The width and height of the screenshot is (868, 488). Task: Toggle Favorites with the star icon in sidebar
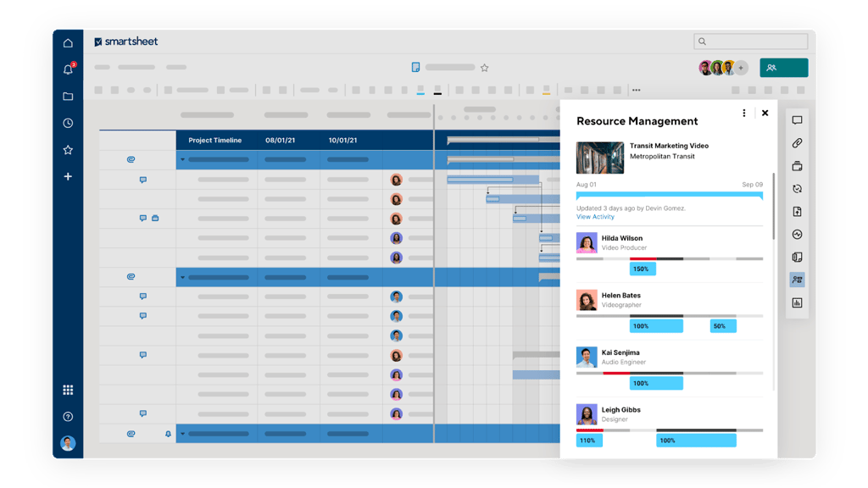[x=67, y=150]
